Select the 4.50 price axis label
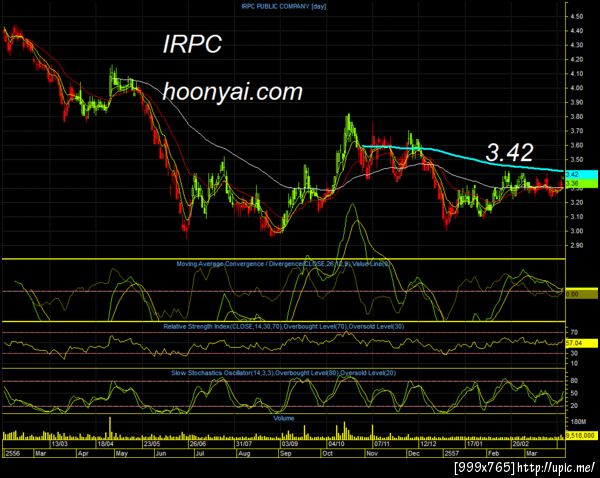Image resolution: width=600 pixels, height=478 pixels. [x=577, y=17]
